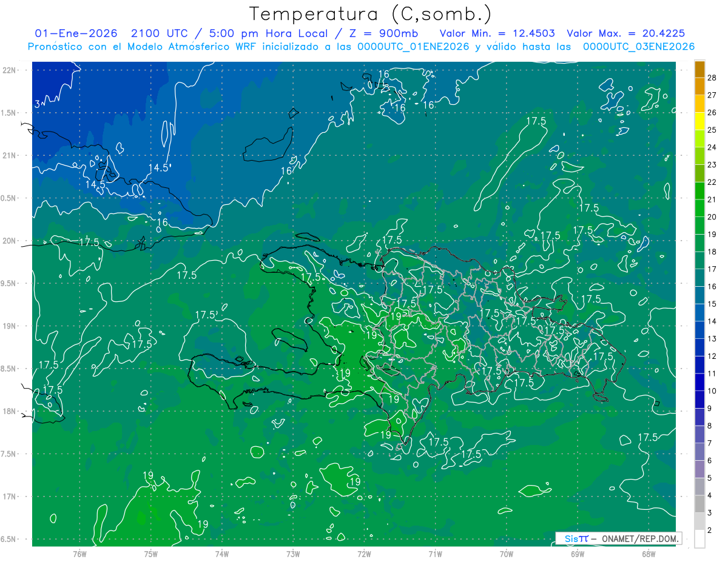Click 'Pronóstico con el Modelo Atmosférico WRF' text

click(143, 47)
